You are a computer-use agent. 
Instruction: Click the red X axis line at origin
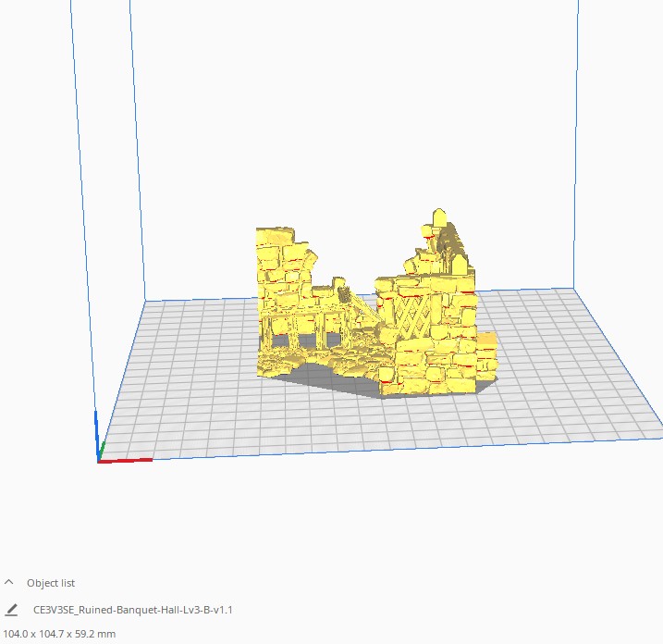point(129,459)
